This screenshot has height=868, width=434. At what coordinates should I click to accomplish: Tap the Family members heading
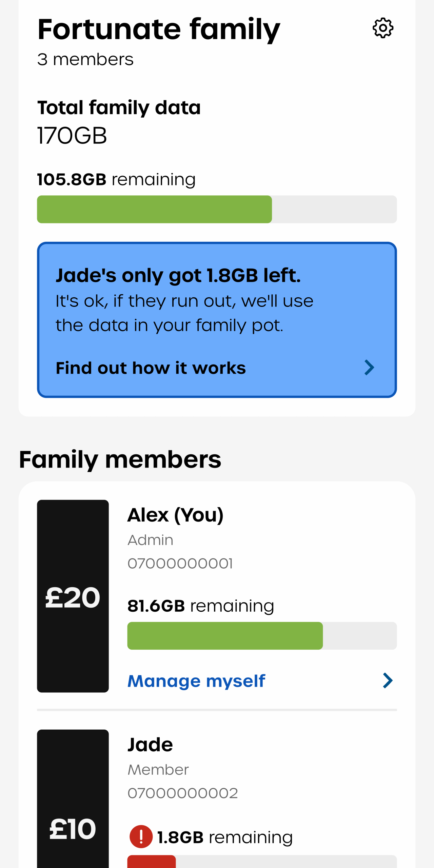coord(120,459)
